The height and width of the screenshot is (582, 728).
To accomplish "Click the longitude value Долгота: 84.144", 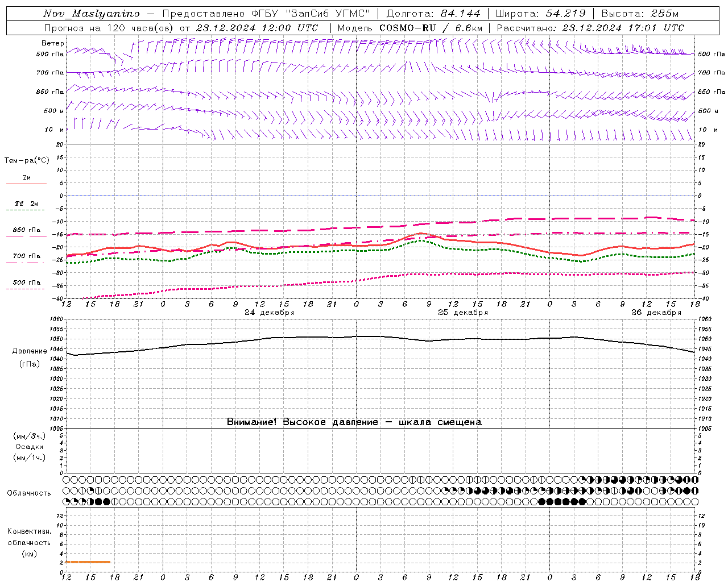I will 433,14.
